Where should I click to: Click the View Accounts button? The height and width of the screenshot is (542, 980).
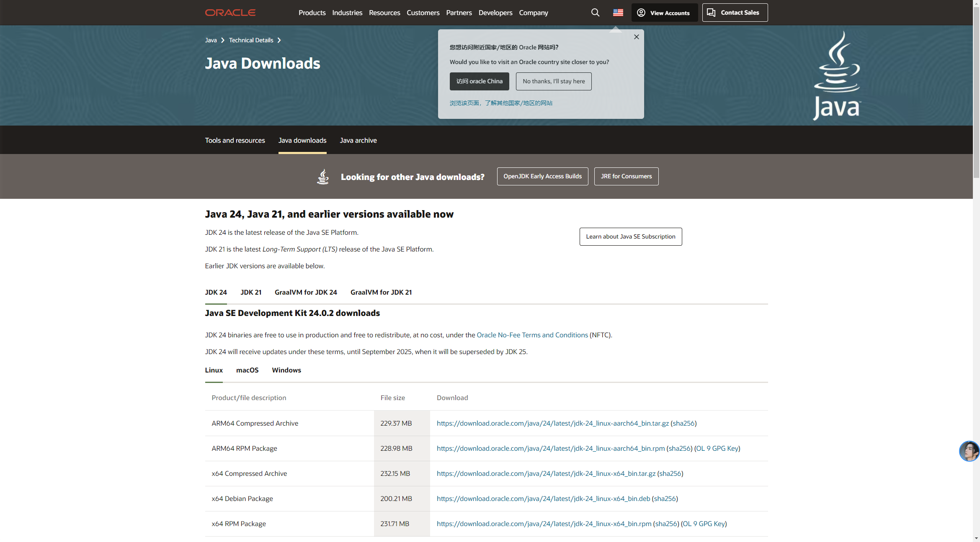(664, 13)
